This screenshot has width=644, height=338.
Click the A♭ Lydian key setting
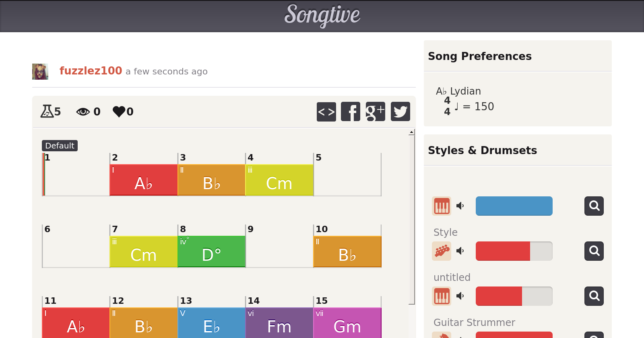click(x=458, y=91)
